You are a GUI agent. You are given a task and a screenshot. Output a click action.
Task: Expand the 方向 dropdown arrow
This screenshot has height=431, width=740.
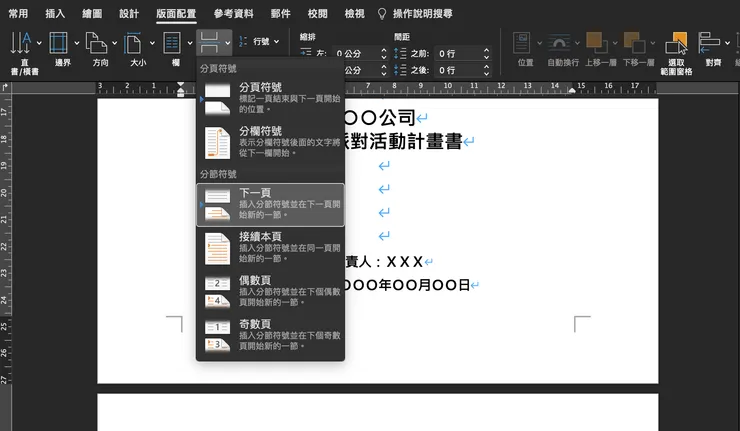pos(115,43)
